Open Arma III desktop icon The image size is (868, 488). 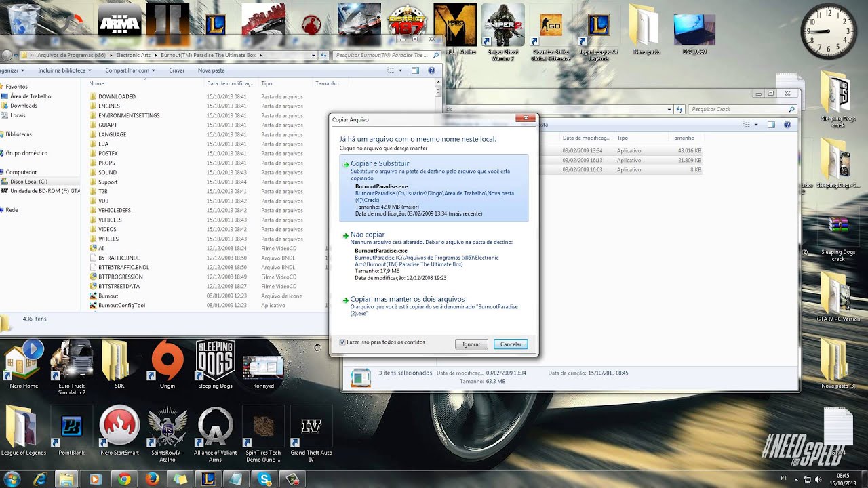tap(119, 19)
